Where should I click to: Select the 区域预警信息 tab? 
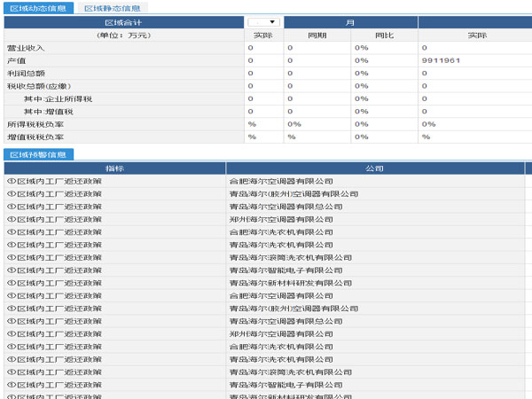click(x=38, y=154)
